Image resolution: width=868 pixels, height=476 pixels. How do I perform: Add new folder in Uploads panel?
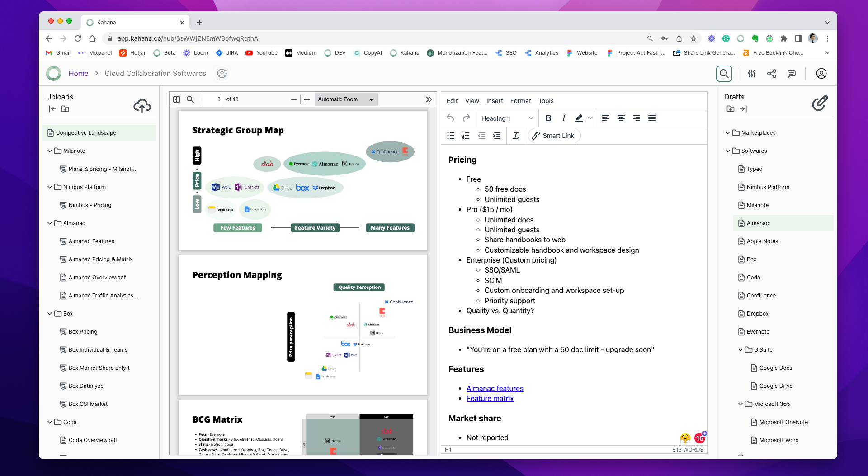pyautogui.click(x=65, y=109)
